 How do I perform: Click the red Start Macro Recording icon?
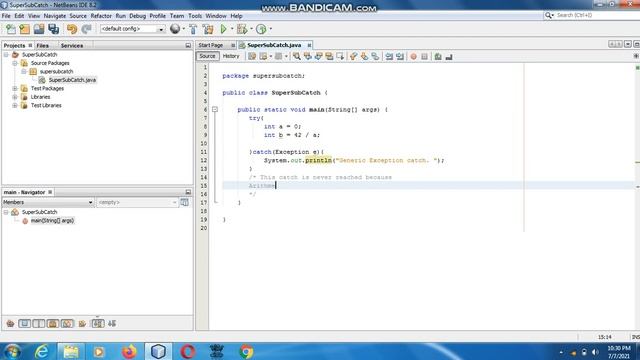(x=413, y=56)
